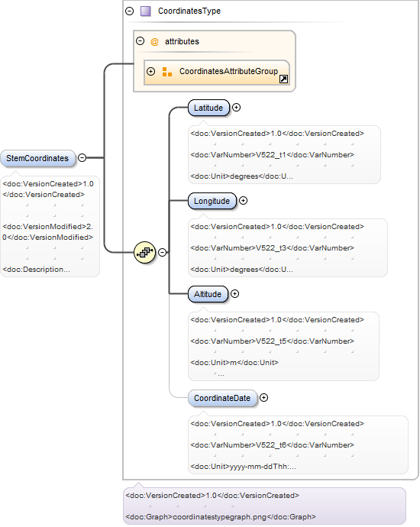
Task: Click Longitude Unit degrees annotation
Action: pos(241,270)
